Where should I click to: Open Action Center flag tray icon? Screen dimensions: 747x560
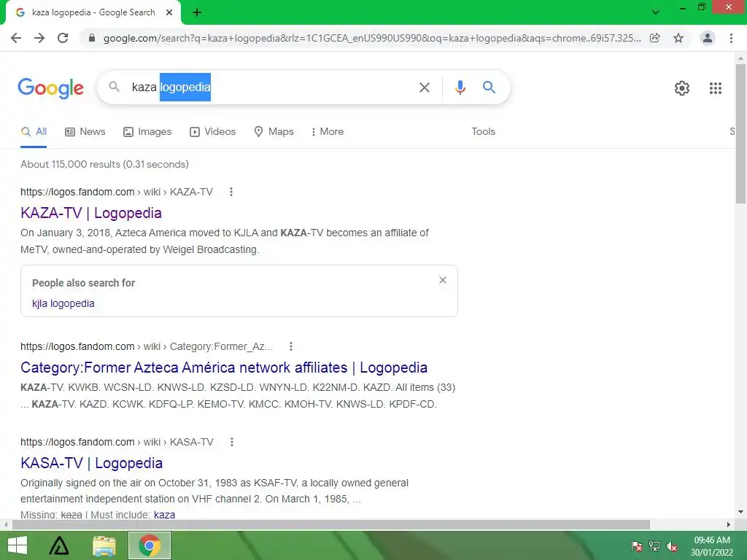pos(636,546)
